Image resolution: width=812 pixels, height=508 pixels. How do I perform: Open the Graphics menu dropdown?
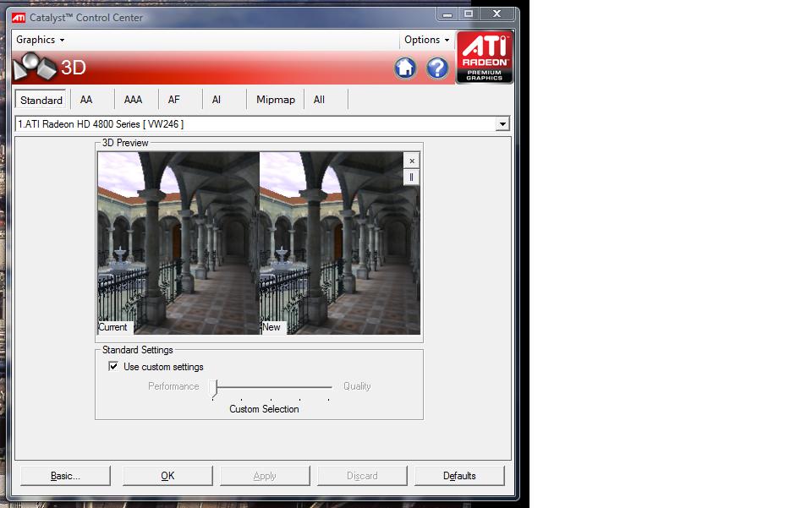point(40,40)
